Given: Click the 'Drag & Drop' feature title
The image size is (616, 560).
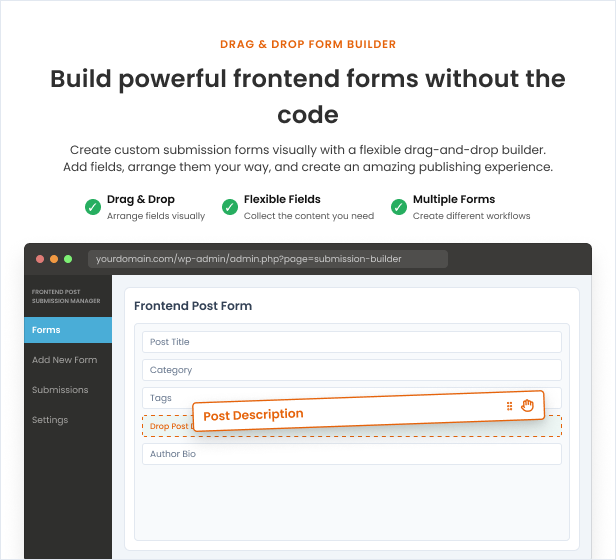Looking at the screenshot, I should tap(141, 199).
